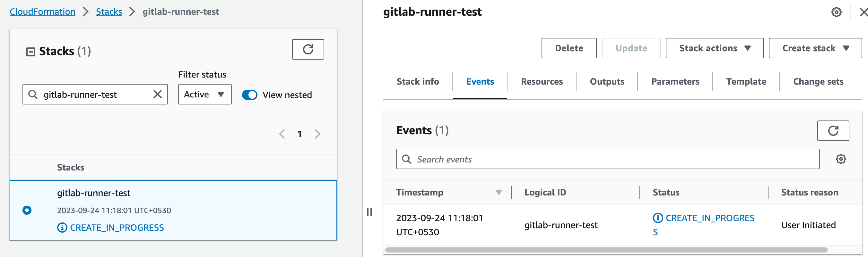This screenshot has height=257, width=868.
Task: Click the horizontal scrollbar under Events table
Action: 606,250
